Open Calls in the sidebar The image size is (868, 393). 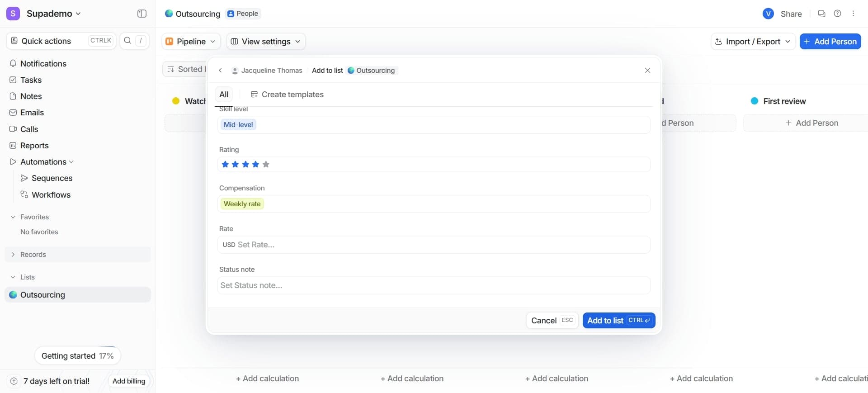(x=78, y=129)
